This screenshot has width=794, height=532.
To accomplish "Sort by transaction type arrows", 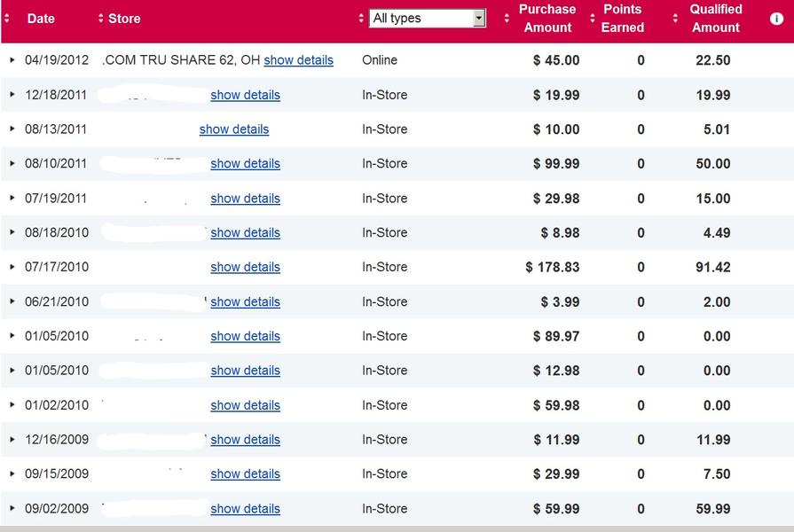I will pos(360,19).
